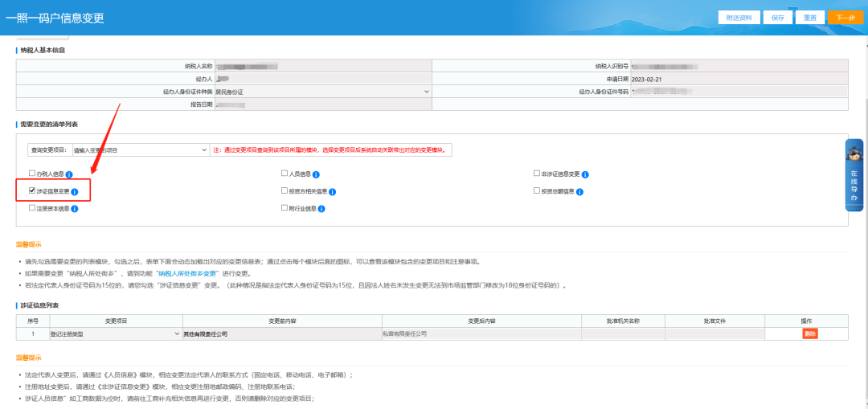Click info icon next to 投资方相关信息
The height and width of the screenshot is (409, 868).
332,192
